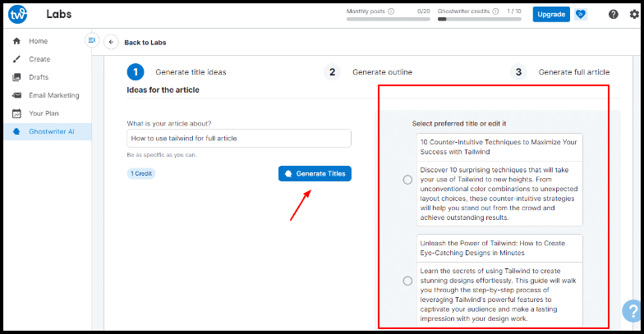Click the Back to Labs link
Screen dimensions: 644x334
(145, 43)
